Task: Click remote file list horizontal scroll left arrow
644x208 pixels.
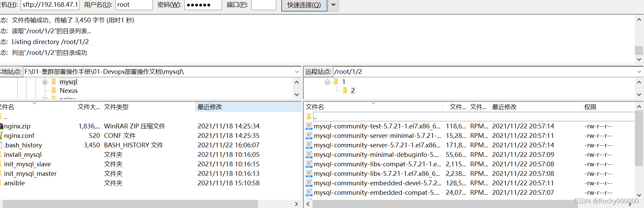Action: pyautogui.click(x=308, y=204)
